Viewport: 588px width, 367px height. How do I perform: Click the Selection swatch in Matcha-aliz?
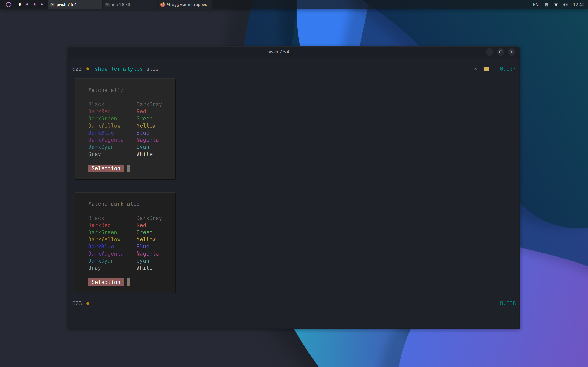click(106, 168)
